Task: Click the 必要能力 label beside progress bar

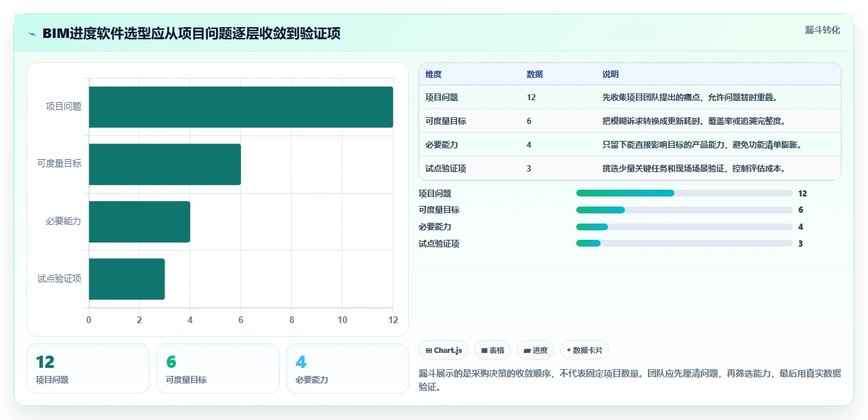Action: coord(435,227)
